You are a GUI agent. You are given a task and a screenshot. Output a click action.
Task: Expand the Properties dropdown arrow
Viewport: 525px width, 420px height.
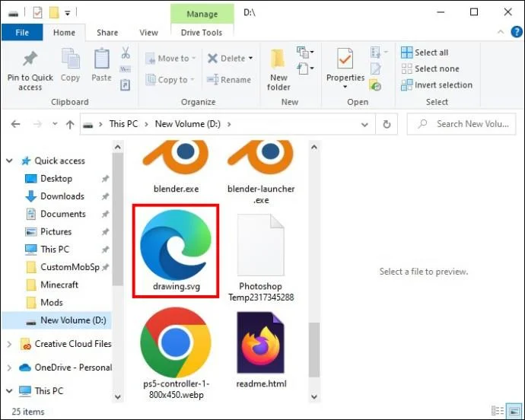(x=345, y=87)
